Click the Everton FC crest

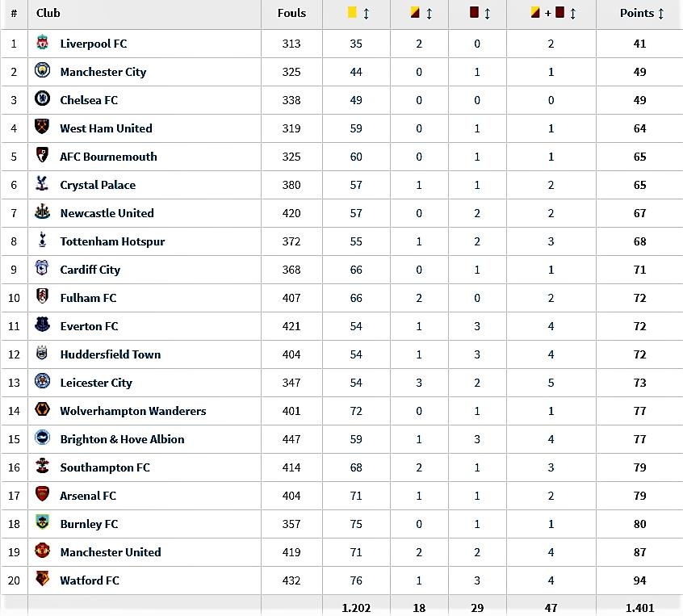click(42, 326)
